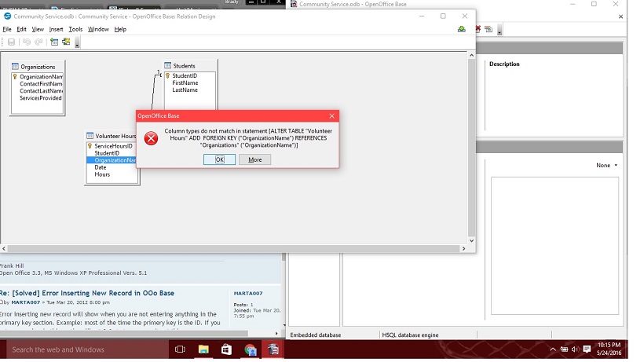Image resolution: width=644 pixels, height=362 pixels.
Task: Open File Explorer from the taskbar
Action: pos(203,349)
